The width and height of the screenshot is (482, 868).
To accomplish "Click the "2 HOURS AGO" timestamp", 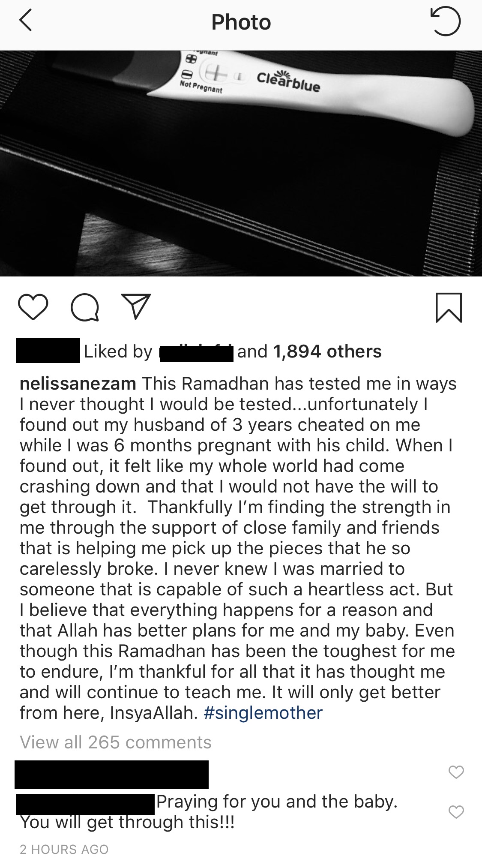I will [64, 849].
